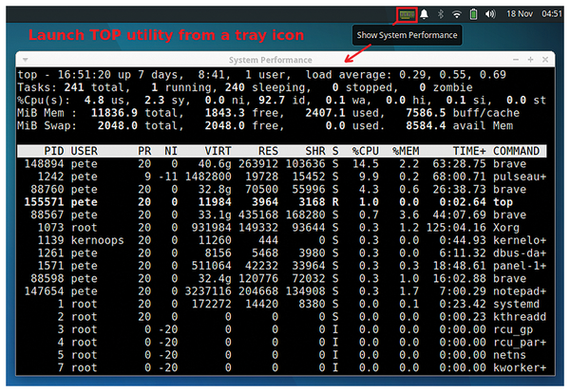Image resolution: width=570 pixels, height=392 pixels.
Task: Select the Xorg process row
Action: pyautogui.click(x=285, y=229)
